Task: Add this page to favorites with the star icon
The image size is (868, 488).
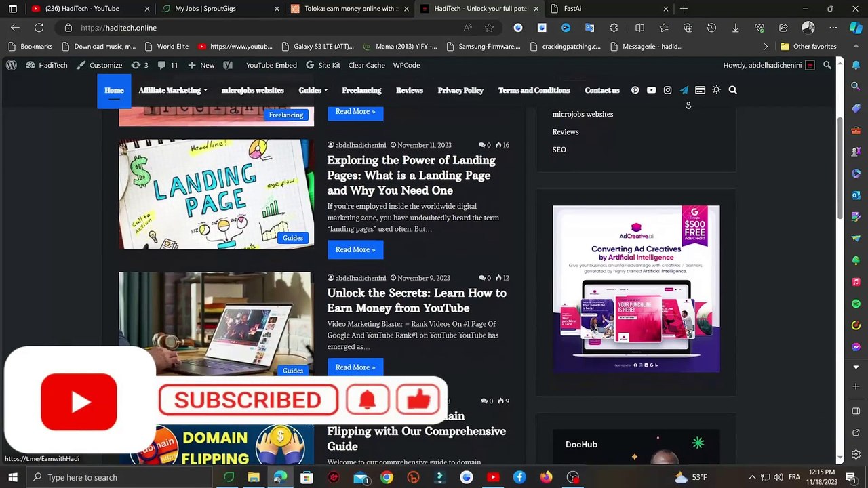Action: [x=489, y=28]
